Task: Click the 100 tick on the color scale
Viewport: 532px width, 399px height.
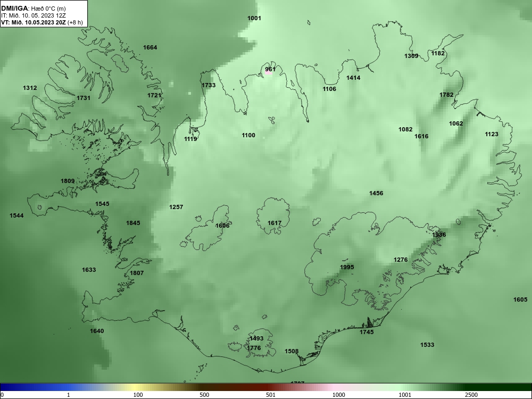Action: 138,395
